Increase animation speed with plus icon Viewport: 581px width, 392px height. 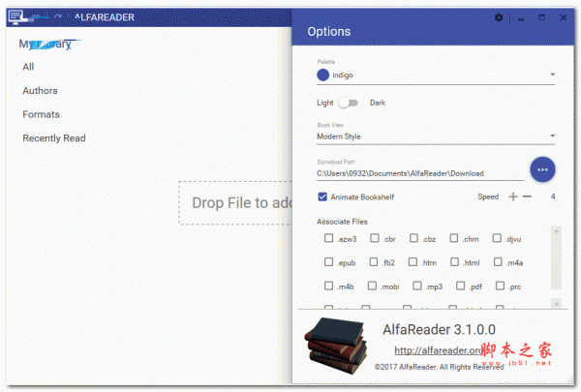point(513,196)
